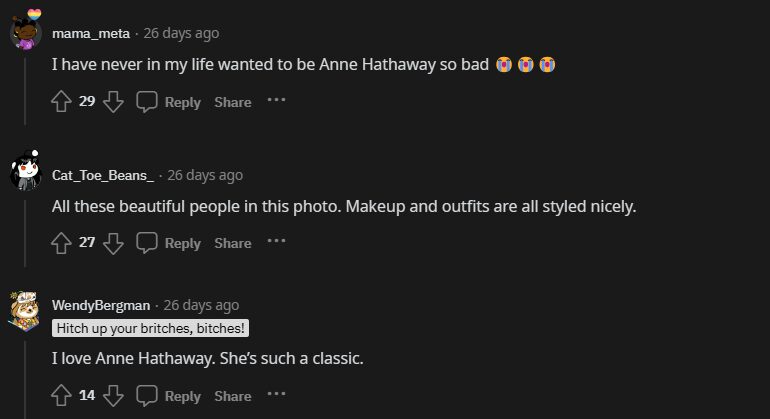Viewport: 770px width, 419px height.
Task: Open more options on mama_meta's comment
Action: tap(276, 100)
